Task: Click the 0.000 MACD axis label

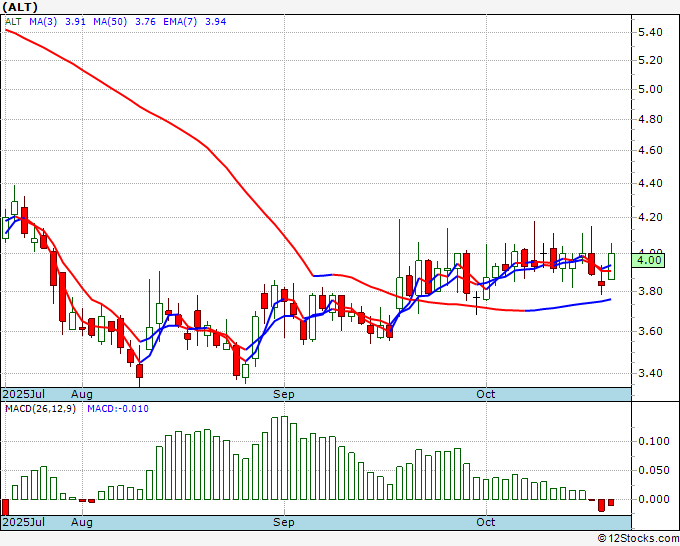Action: click(653, 499)
